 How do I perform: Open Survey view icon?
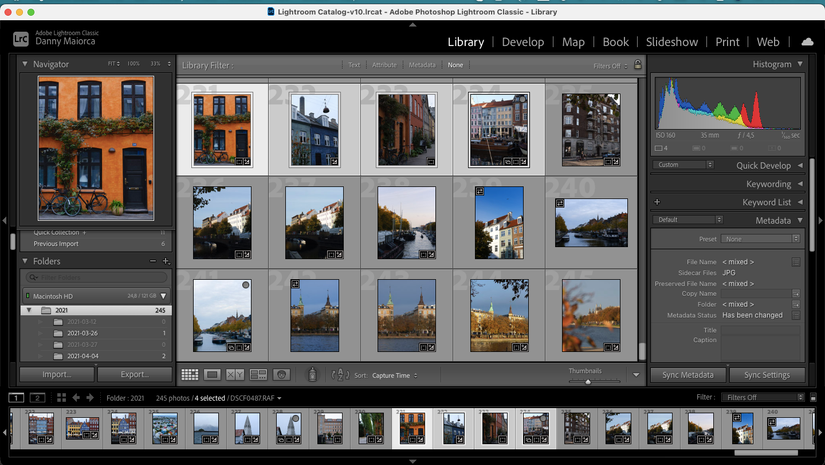click(258, 375)
